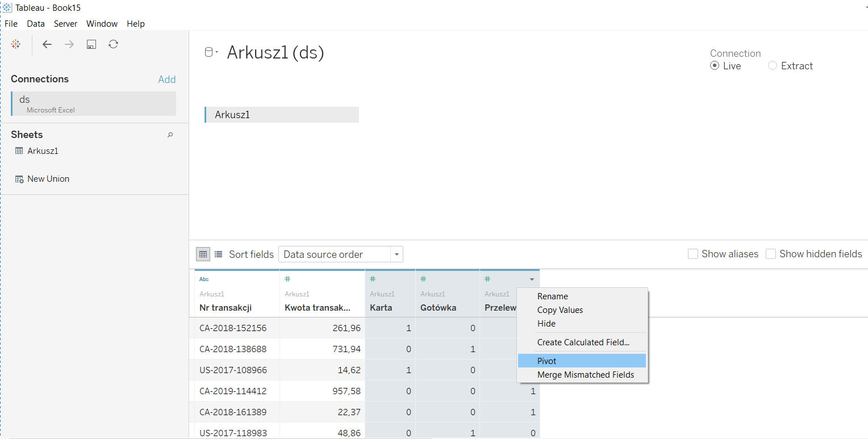Switch to the preview grid view icon
Screen dimensions: 868x439
pyautogui.click(x=203, y=254)
